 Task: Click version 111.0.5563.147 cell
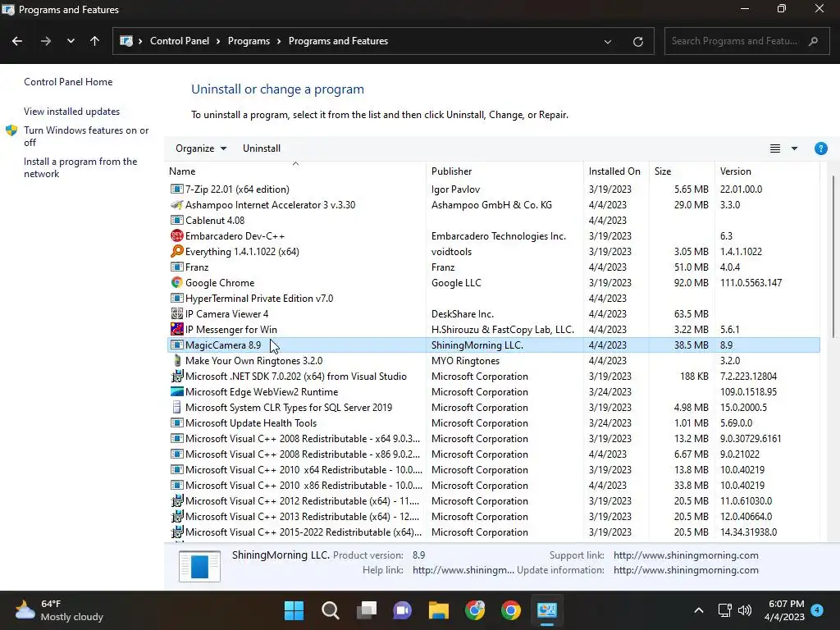pyautogui.click(x=751, y=282)
